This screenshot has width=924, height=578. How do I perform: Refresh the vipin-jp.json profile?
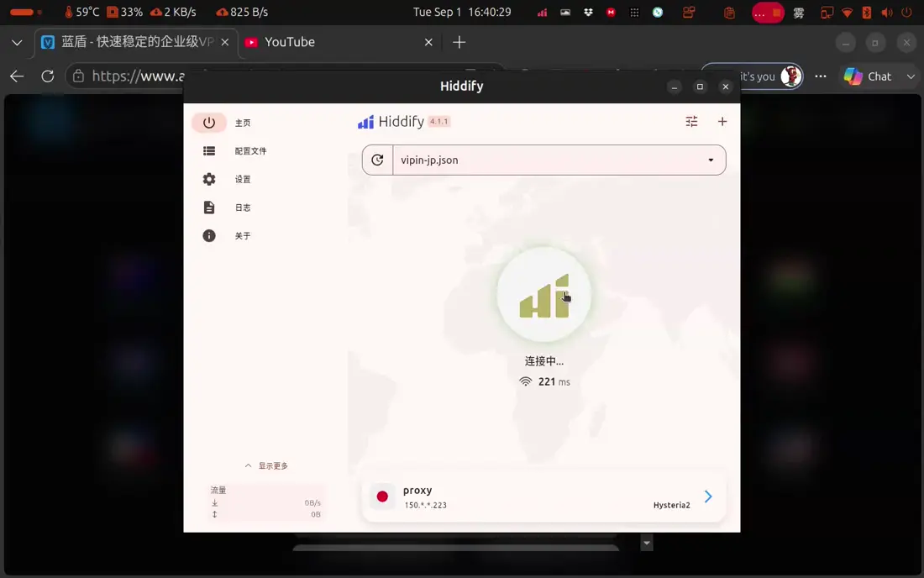(x=378, y=160)
